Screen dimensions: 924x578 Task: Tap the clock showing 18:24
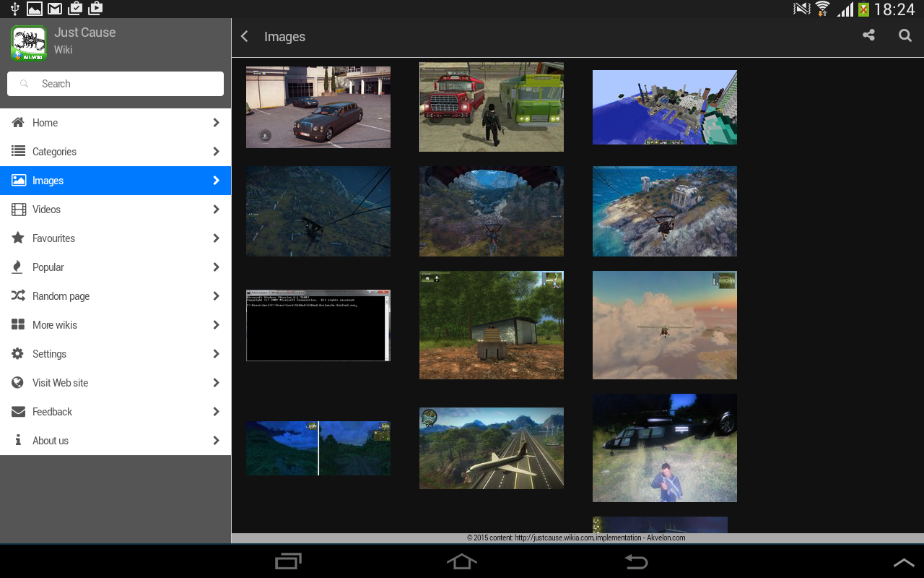click(894, 9)
